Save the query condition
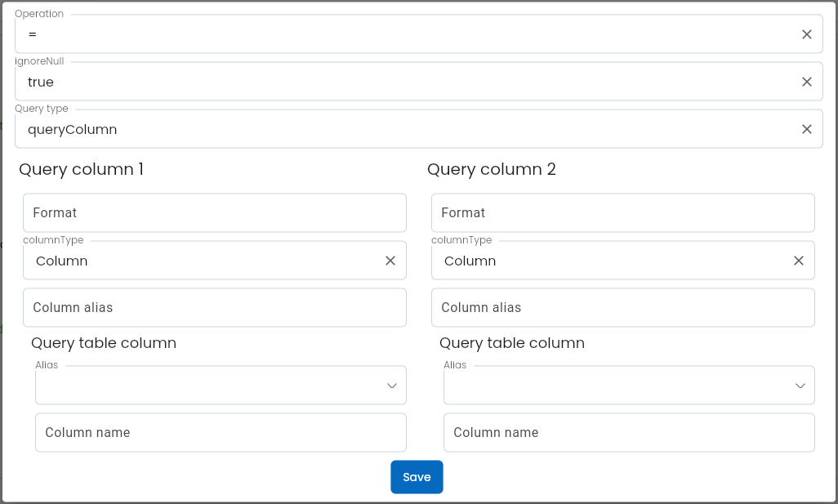The width and height of the screenshot is (838, 504). pyautogui.click(x=417, y=477)
